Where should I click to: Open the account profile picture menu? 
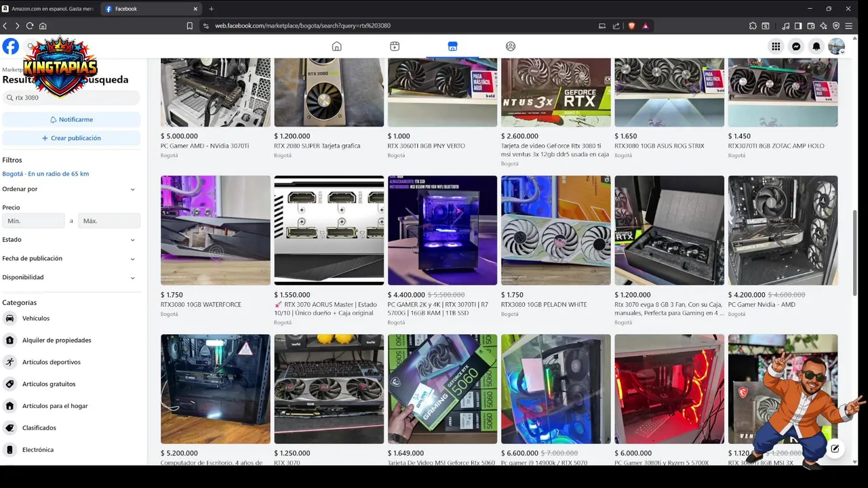coord(837,46)
